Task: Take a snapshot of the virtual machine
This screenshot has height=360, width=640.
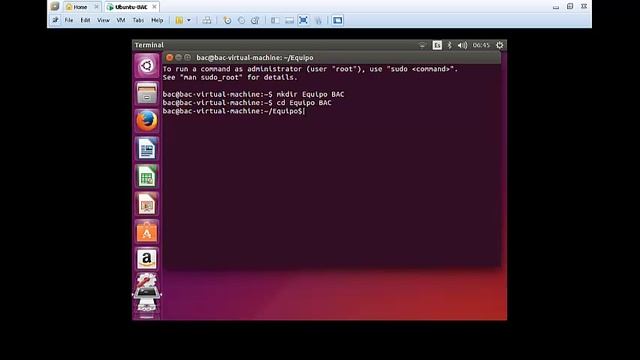Action: [227, 20]
